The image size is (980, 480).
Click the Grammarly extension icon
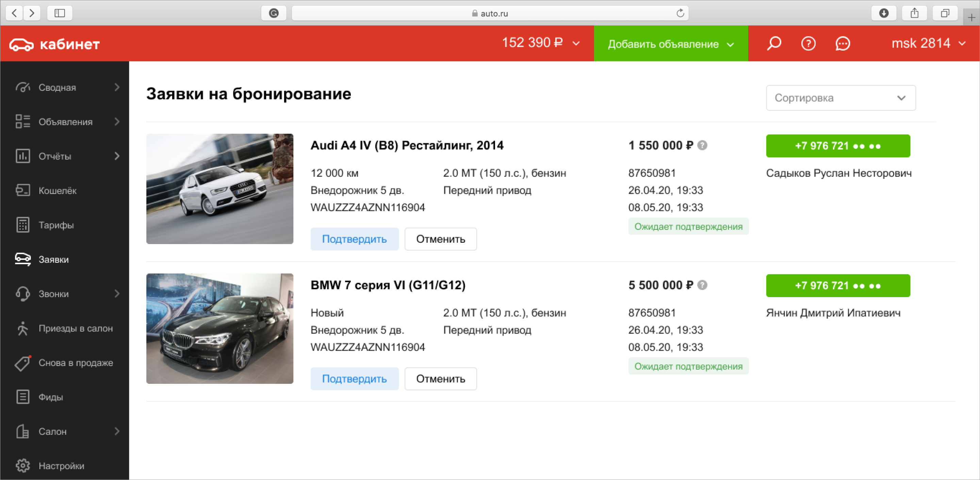coord(274,13)
